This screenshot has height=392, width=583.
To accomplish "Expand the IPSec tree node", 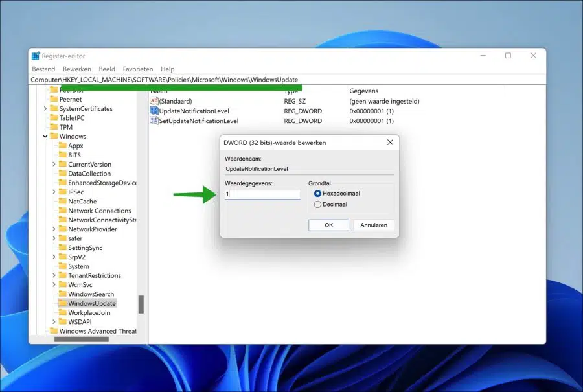I will 54,192.
